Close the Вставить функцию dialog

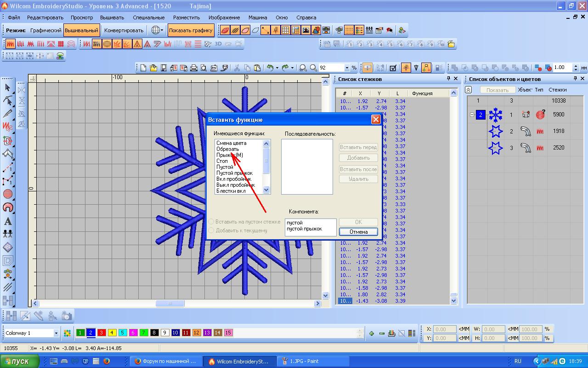tap(376, 120)
